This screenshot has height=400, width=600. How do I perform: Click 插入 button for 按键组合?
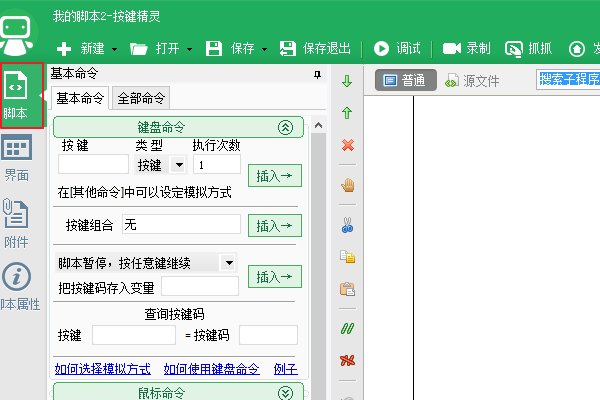point(275,225)
